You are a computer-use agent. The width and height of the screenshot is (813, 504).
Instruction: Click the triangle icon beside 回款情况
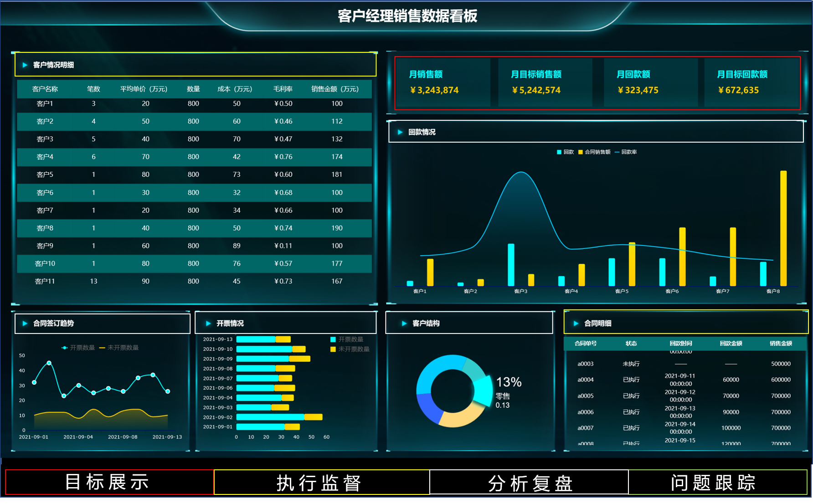[400, 132]
